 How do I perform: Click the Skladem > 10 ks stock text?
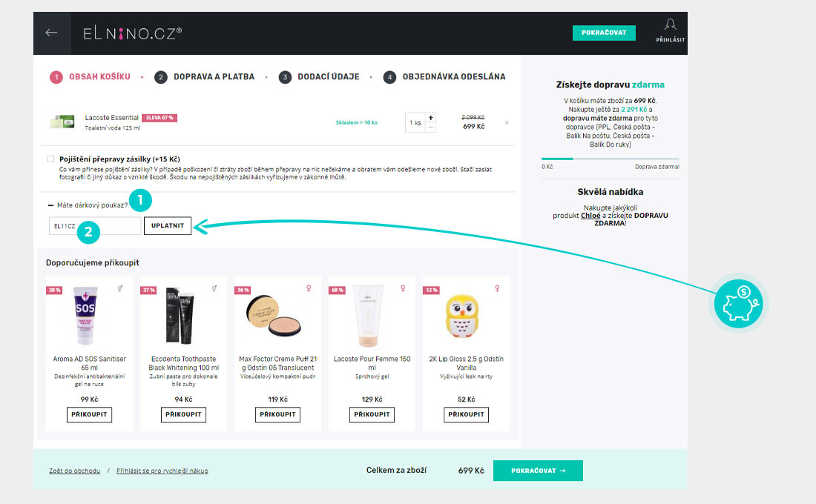coord(357,123)
